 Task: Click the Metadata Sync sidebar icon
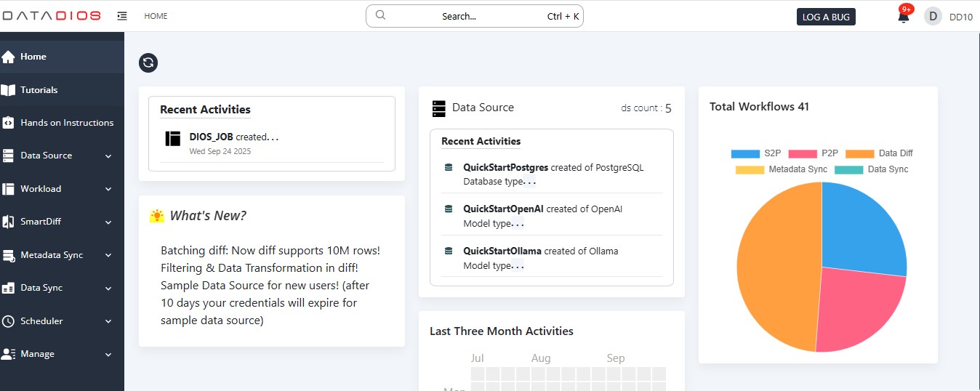coord(9,255)
